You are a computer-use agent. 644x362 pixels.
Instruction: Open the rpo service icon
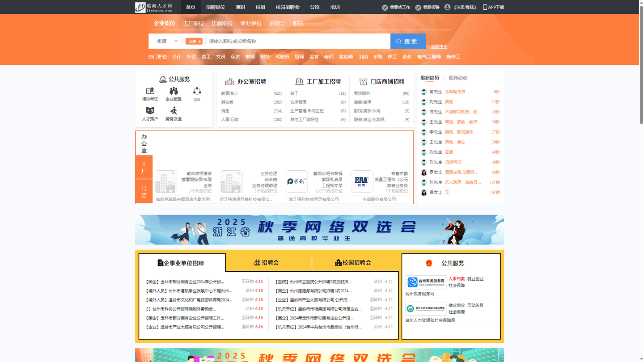(197, 91)
